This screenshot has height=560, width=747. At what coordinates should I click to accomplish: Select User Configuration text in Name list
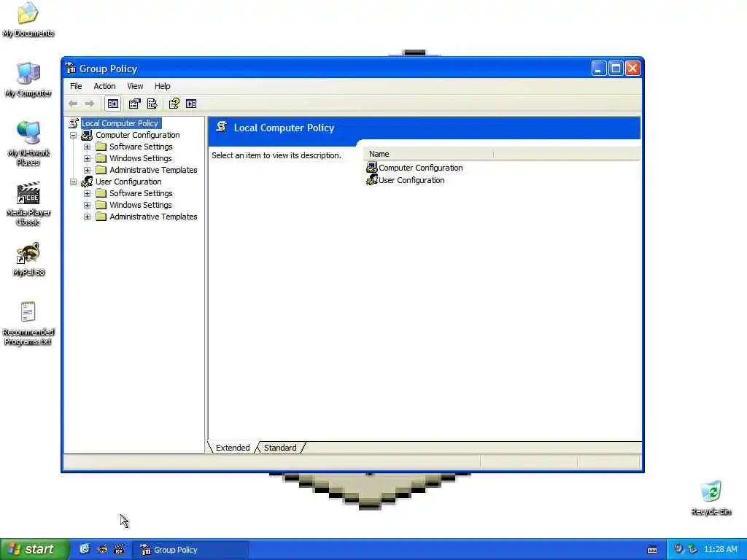point(411,180)
